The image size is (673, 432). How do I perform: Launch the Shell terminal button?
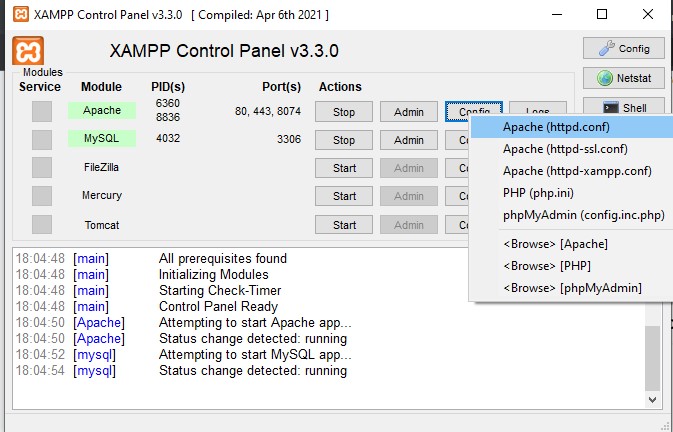tap(624, 107)
